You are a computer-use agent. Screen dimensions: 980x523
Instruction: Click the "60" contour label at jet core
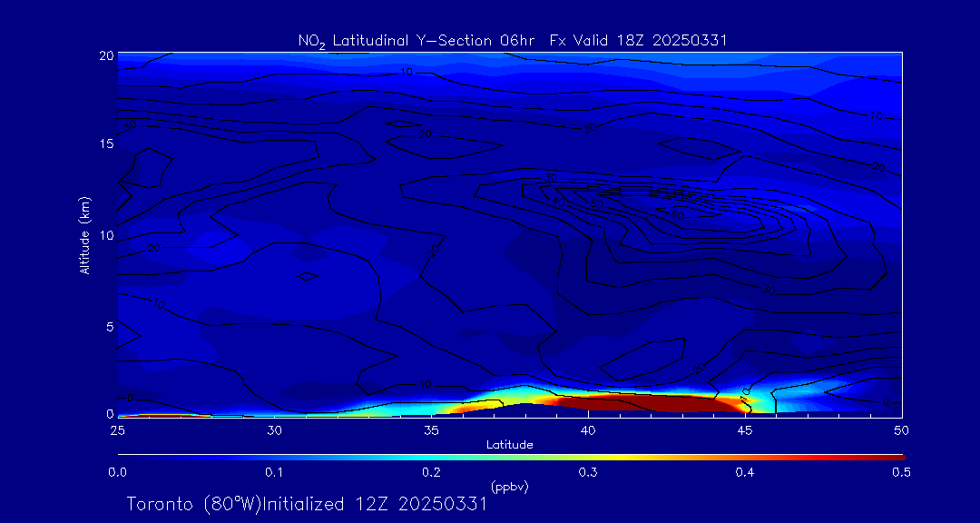(x=678, y=215)
